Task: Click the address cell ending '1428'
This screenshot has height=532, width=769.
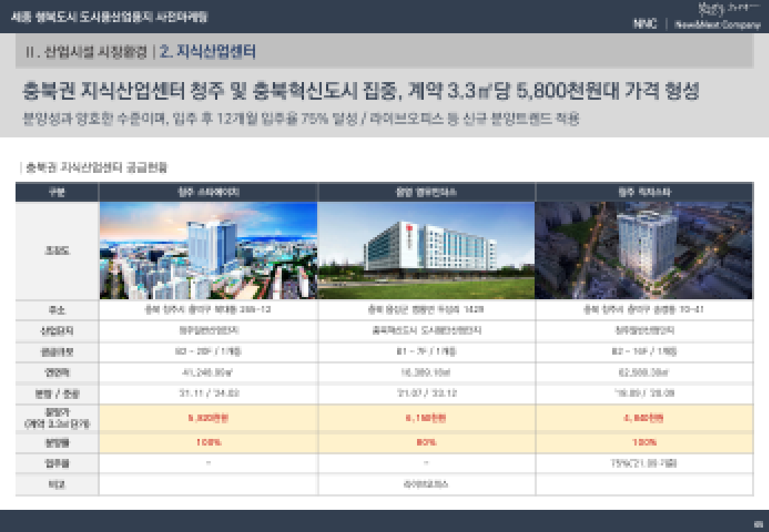Action: pyautogui.click(x=426, y=310)
